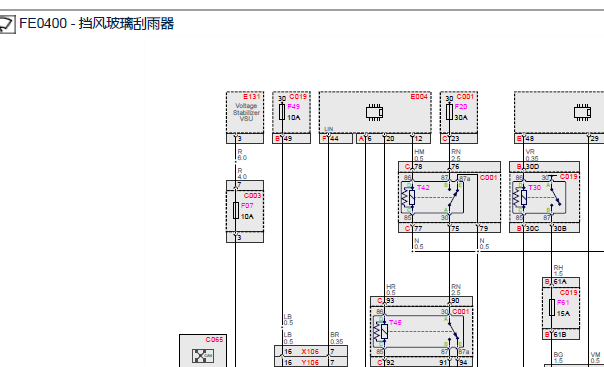Image resolution: width=604 pixels, height=367 pixels.
Task: Click pin label E 48
Action: pos(525,139)
